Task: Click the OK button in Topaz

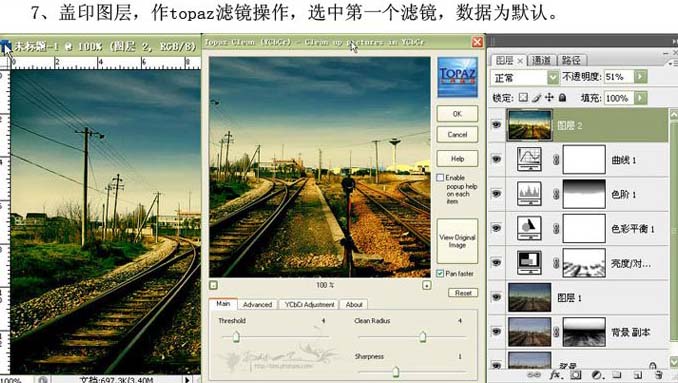Action: tap(457, 114)
